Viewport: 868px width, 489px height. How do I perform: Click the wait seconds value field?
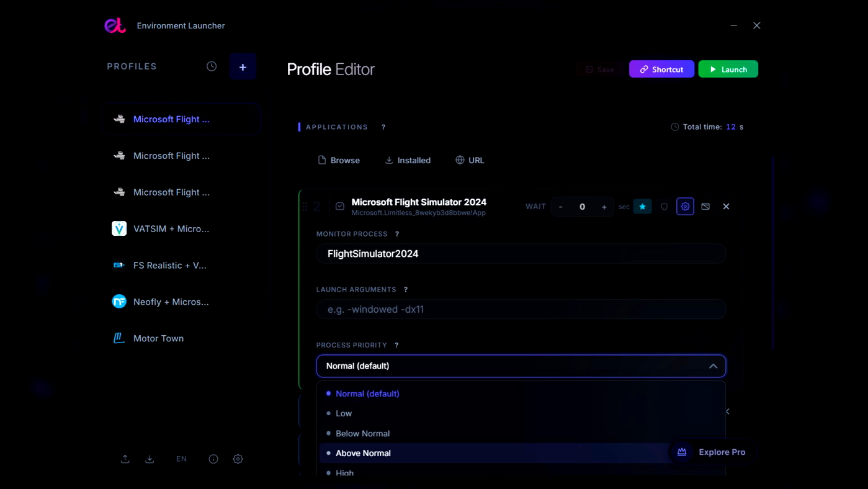pos(582,207)
